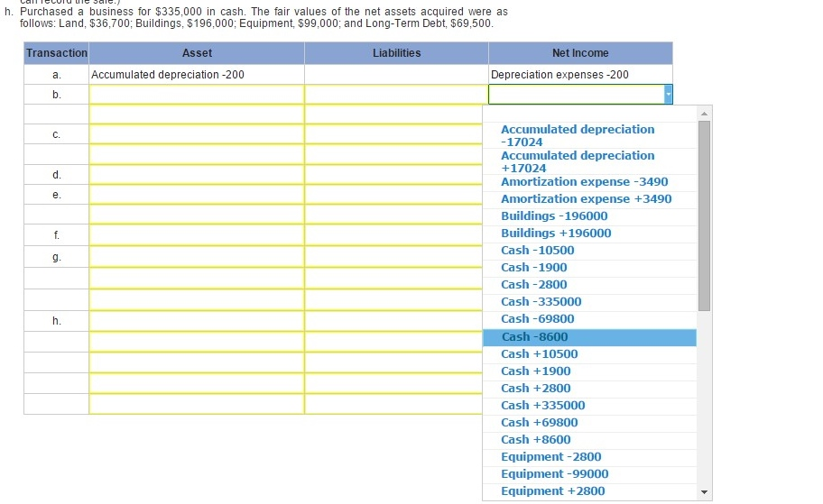Select the highlighted Cash -8600 option
Image resolution: width=823 pixels, height=504 pixels.
click(534, 337)
